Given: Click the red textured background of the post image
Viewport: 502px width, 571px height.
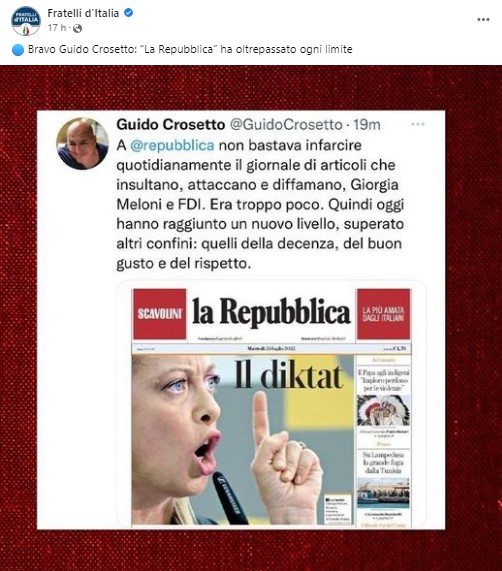Looking at the screenshot, I should 18,291.
